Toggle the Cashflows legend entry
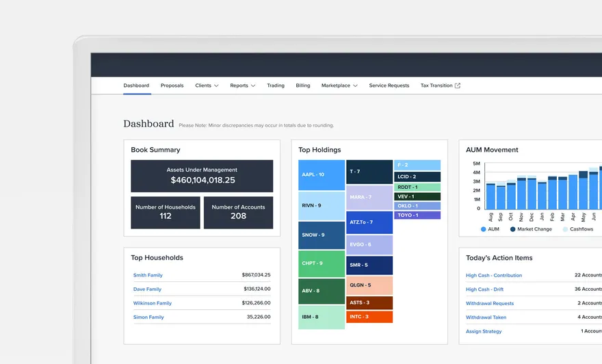Image resolution: width=602 pixels, height=364 pixels. (x=578, y=229)
